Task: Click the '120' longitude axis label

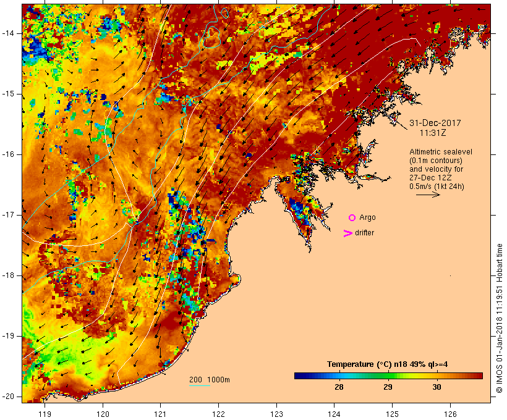Action: (x=103, y=414)
